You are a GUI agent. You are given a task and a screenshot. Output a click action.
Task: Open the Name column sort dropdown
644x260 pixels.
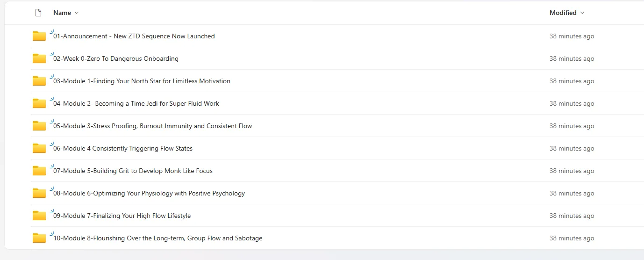(x=77, y=13)
